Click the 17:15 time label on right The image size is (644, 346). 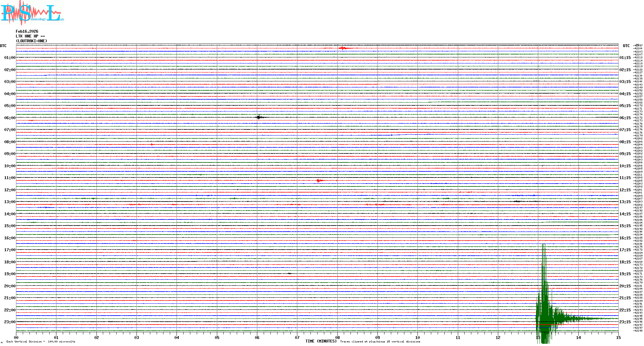click(x=625, y=250)
